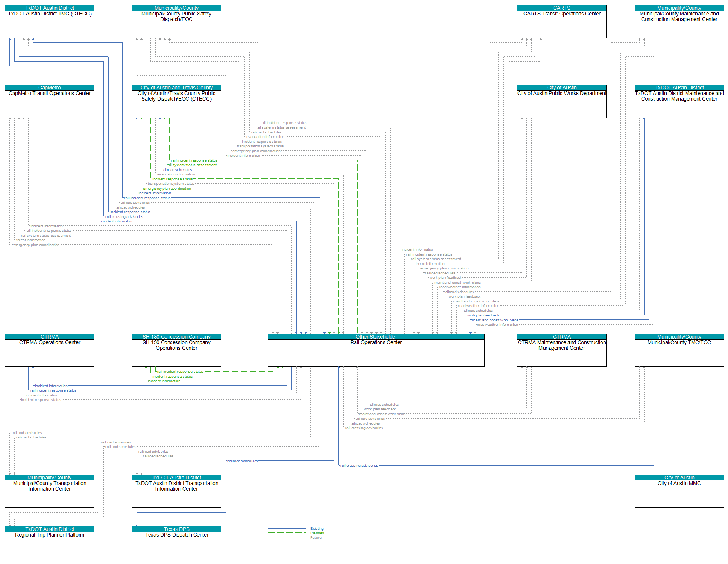
Task: Click the 'rail crossing advisories' label to City of Austin MMC
Action: tap(359, 466)
